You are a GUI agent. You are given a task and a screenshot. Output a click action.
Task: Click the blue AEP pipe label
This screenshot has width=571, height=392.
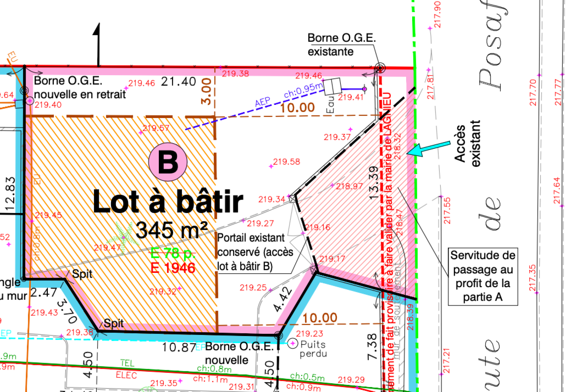(262, 102)
